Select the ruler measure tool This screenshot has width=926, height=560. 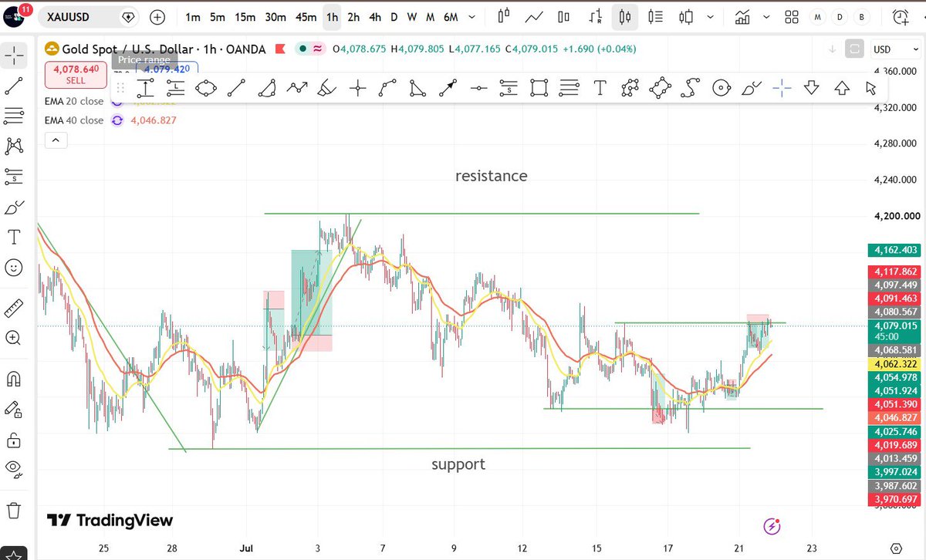14,309
